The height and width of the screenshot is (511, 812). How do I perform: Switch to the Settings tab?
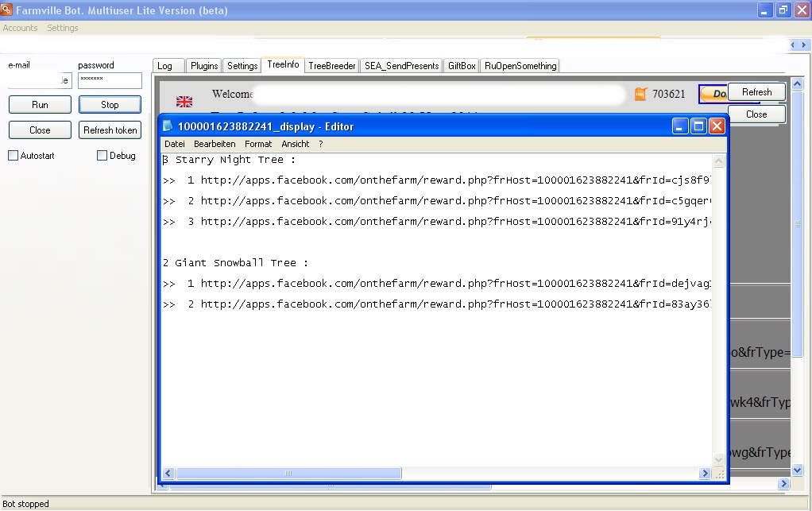[242, 66]
